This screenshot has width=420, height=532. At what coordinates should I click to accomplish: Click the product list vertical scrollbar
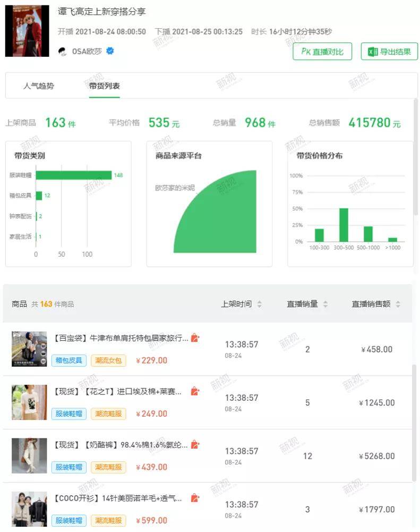[x=414, y=423]
